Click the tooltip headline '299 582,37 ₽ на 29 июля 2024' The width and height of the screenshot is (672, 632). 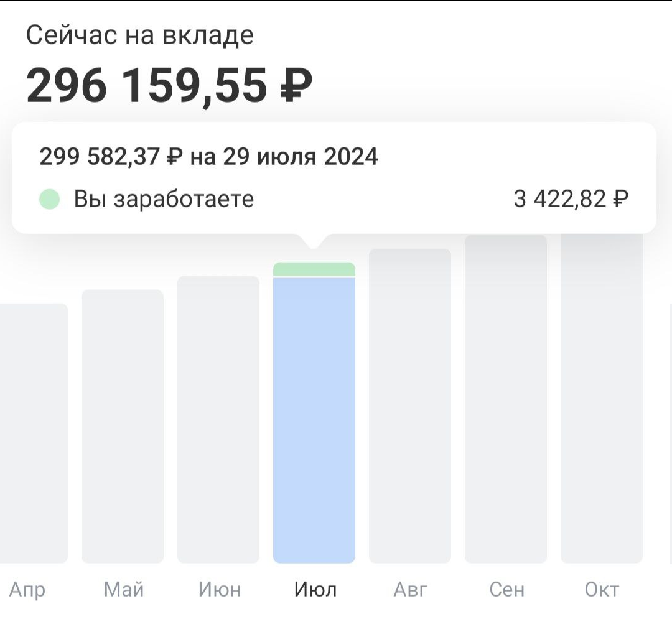[208, 157]
